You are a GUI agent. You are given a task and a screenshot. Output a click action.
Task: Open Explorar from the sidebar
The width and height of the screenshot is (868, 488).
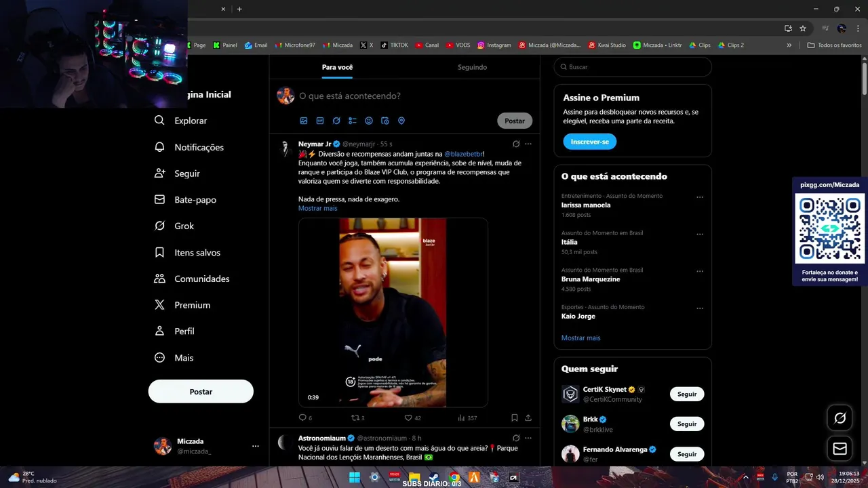click(x=180, y=121)
